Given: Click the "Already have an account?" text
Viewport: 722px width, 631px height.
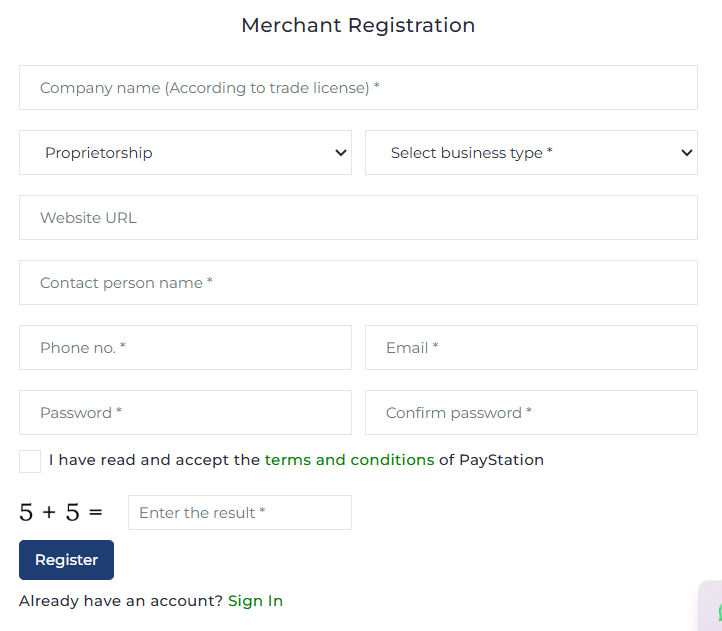Looking at the screenshot, I should (121, 601).
